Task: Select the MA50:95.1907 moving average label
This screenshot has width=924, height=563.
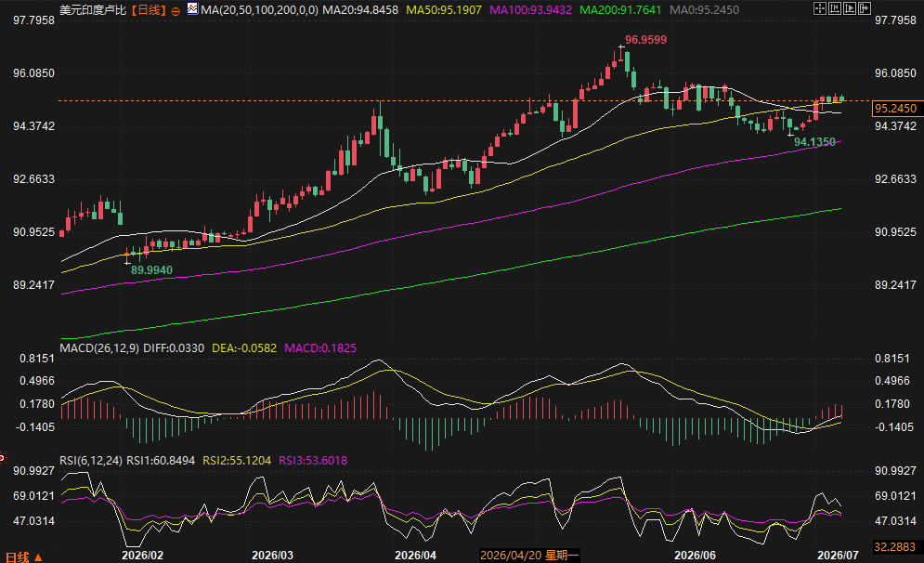Action: (x=444, y=10)
